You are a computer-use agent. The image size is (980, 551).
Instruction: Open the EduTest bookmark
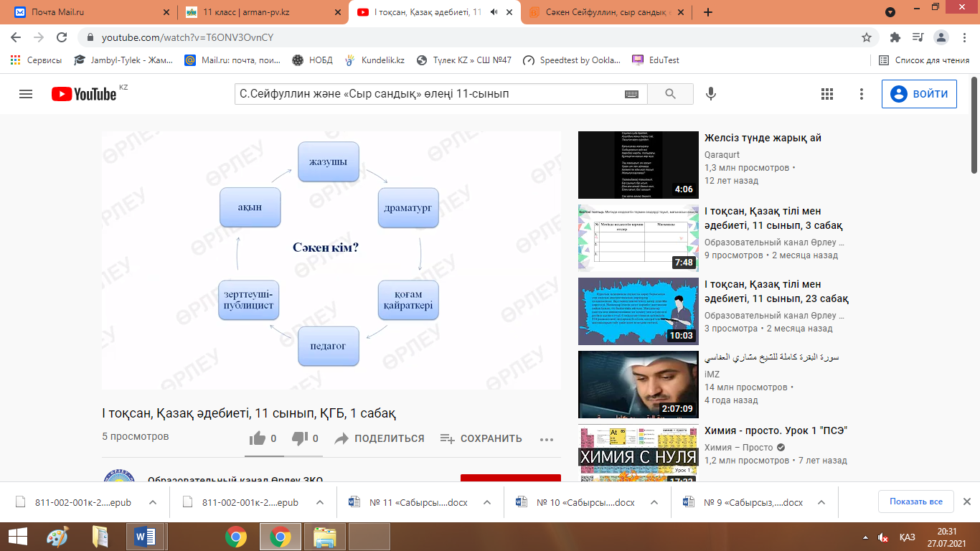click(656, 60)
